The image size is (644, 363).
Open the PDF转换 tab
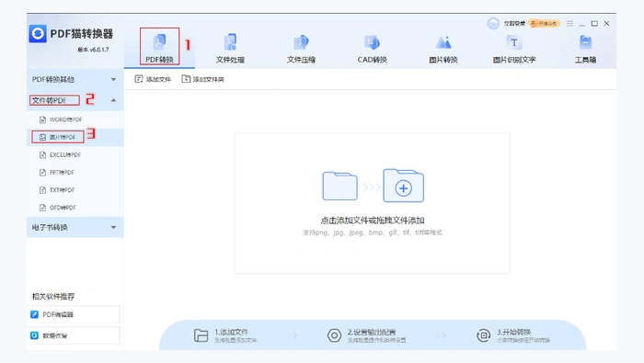click(x=159, y=48)
